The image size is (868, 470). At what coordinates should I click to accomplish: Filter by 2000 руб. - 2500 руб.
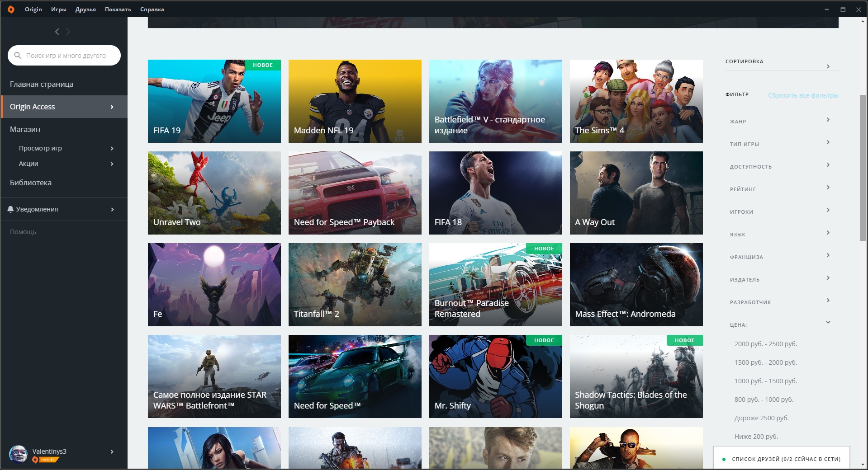(765, 344)
